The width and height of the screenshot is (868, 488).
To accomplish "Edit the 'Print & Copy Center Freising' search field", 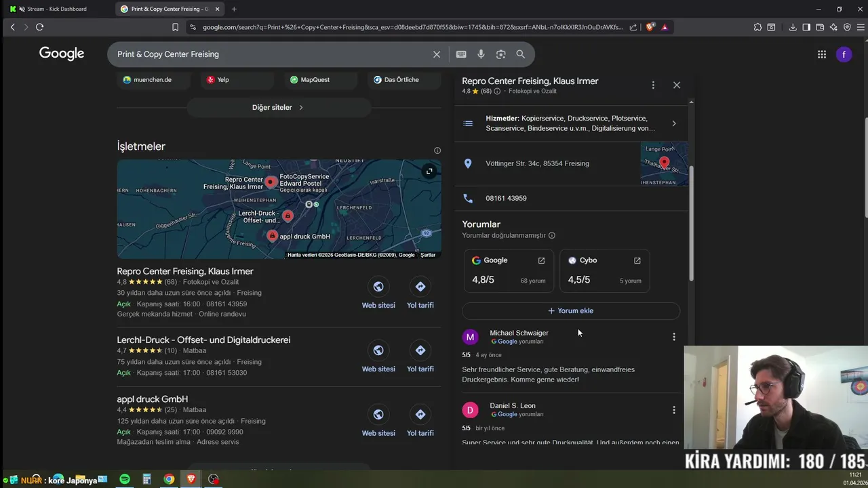I will [x=271, y=54].
